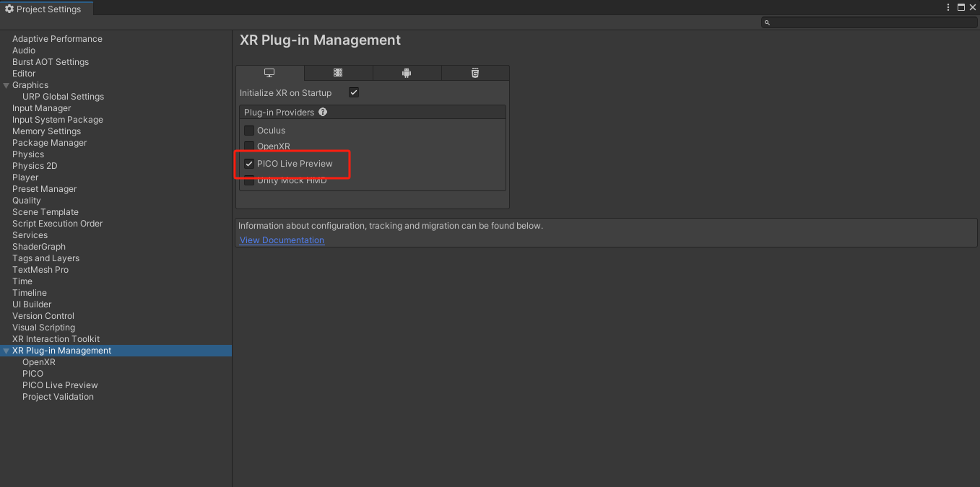This screenshot has width=980, height=487.
Task: Uncheck PICO Live Preview provider
Action: click(x=249, y=164)
